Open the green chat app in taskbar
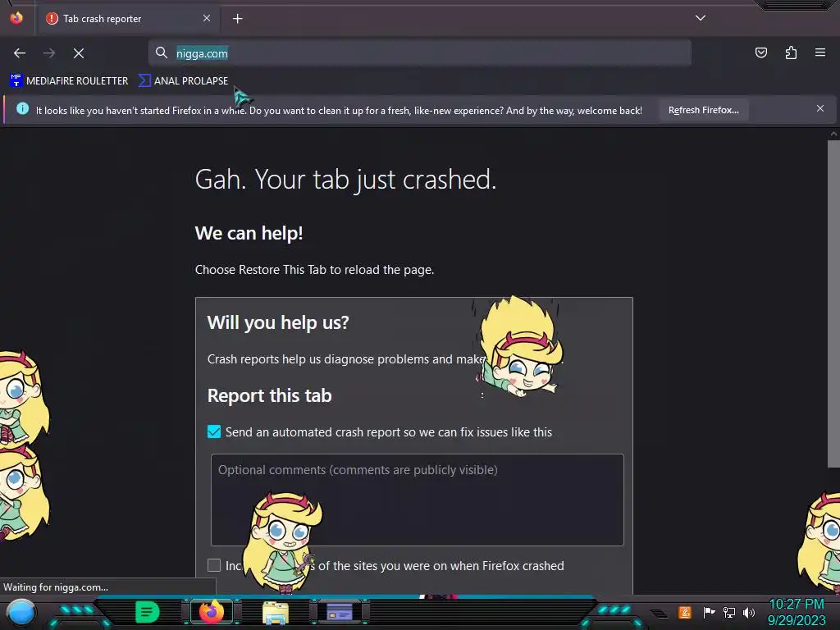 (148, 612)
